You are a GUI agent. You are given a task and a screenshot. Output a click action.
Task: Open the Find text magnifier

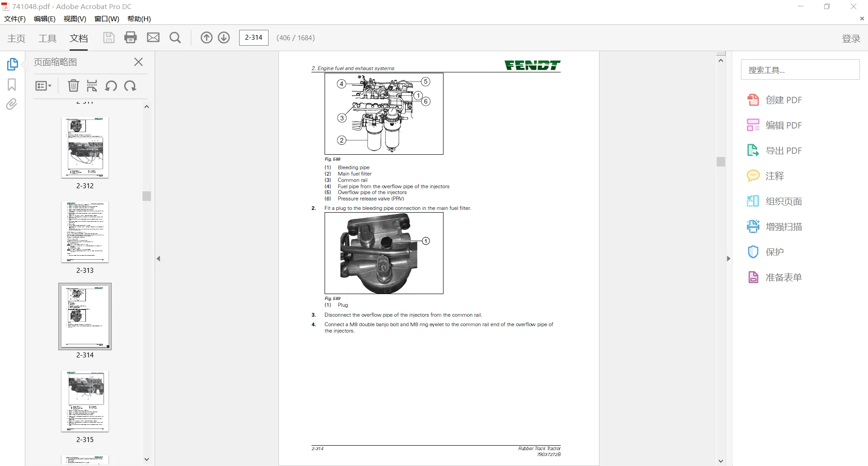(175, 38)
